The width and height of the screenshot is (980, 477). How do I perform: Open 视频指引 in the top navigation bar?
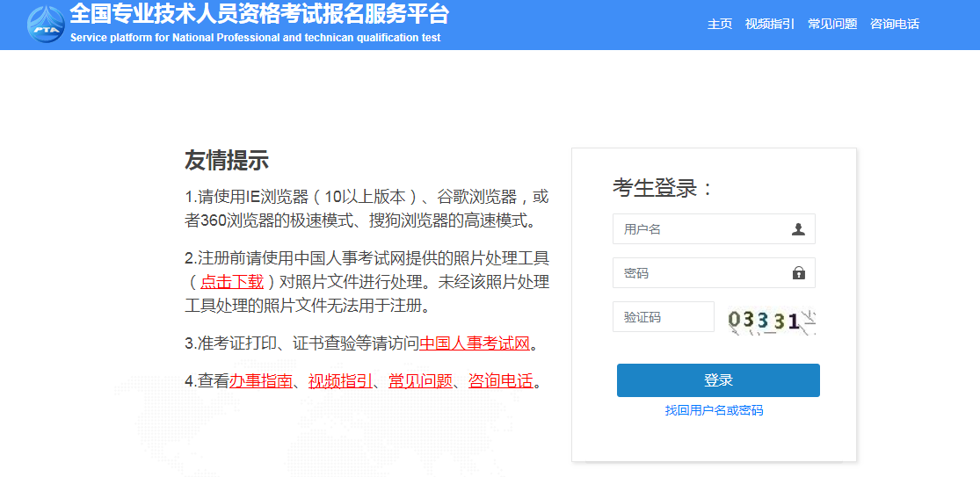point(769,24)
